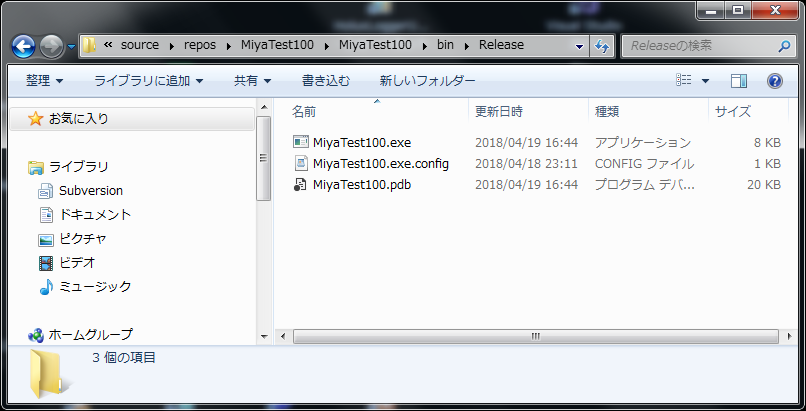Open view options dropdown arrow
The width and height of the screenshot is (806, 411).
tap(705, 81)
